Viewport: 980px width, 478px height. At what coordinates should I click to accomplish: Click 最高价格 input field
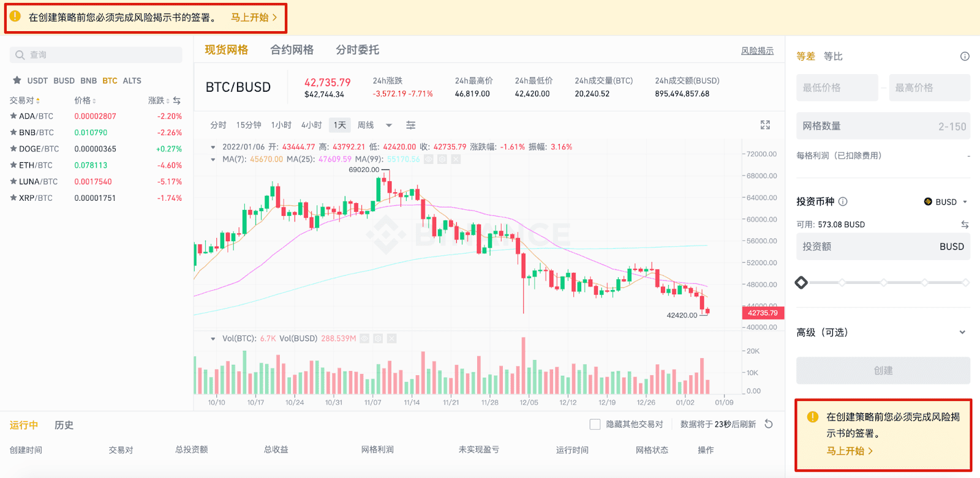point(929,88)
